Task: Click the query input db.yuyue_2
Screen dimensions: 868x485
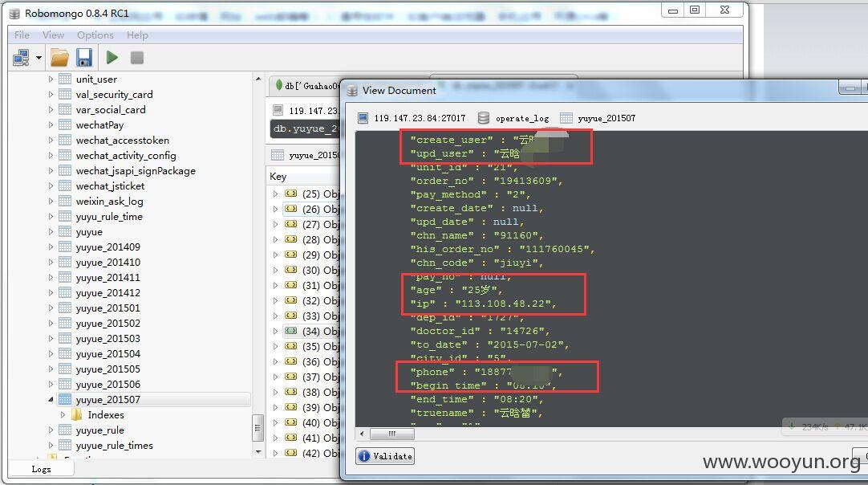Action: tap(305, 128)
